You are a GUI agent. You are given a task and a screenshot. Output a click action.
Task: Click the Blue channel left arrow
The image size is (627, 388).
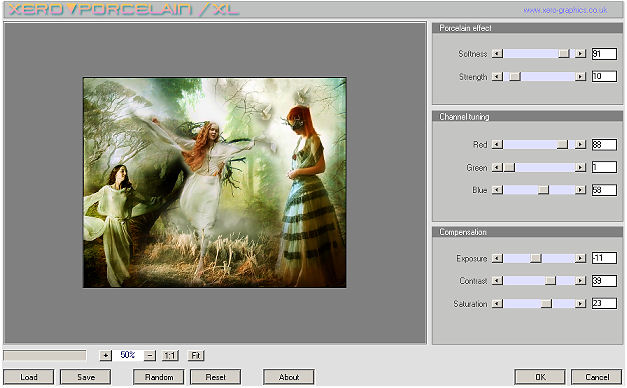497,190
